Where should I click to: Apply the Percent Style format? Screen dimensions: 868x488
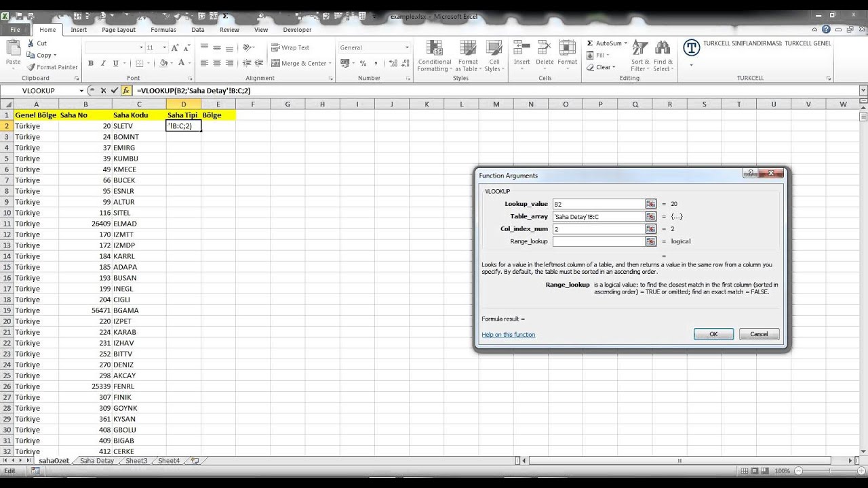[x=363, y=63]
